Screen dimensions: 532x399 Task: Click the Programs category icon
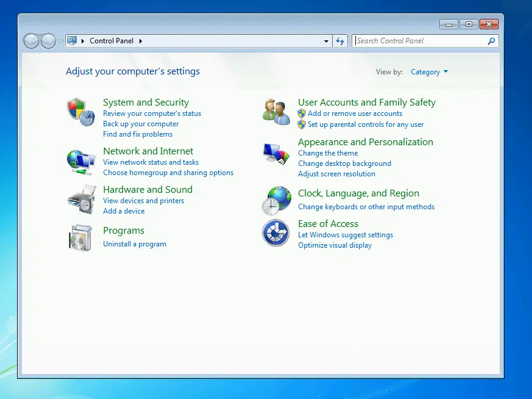80,237
